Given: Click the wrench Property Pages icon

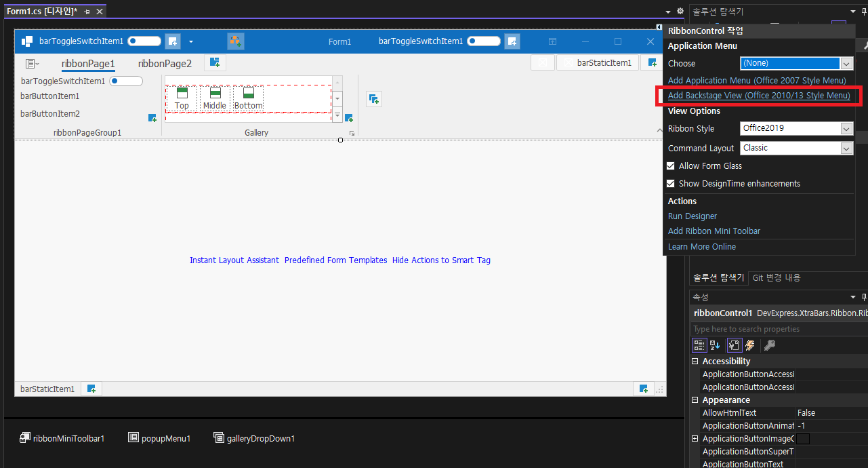Looking at the screenshot, I should (x=769, y=345).
